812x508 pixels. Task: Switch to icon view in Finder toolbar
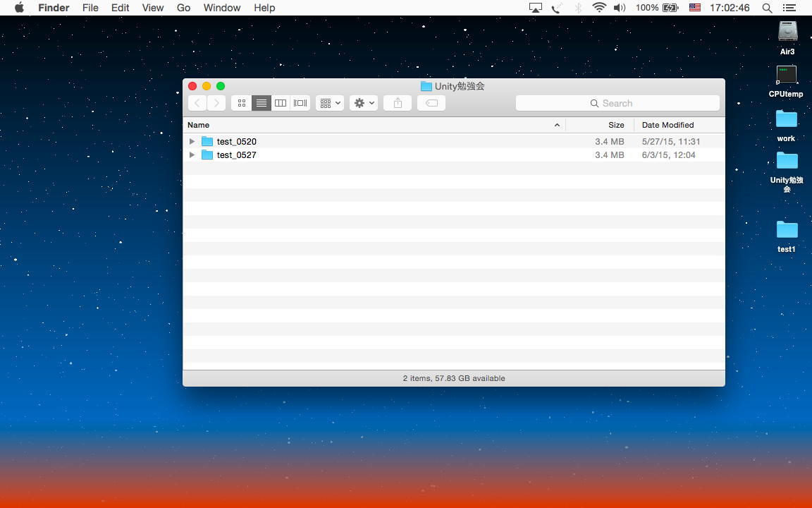(242, 103)
